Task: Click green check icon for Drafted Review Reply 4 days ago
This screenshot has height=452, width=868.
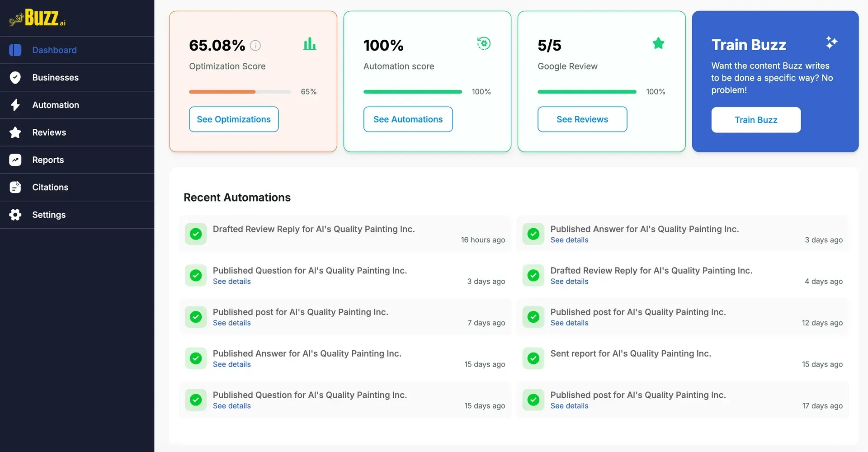Action: click(533, 276)
